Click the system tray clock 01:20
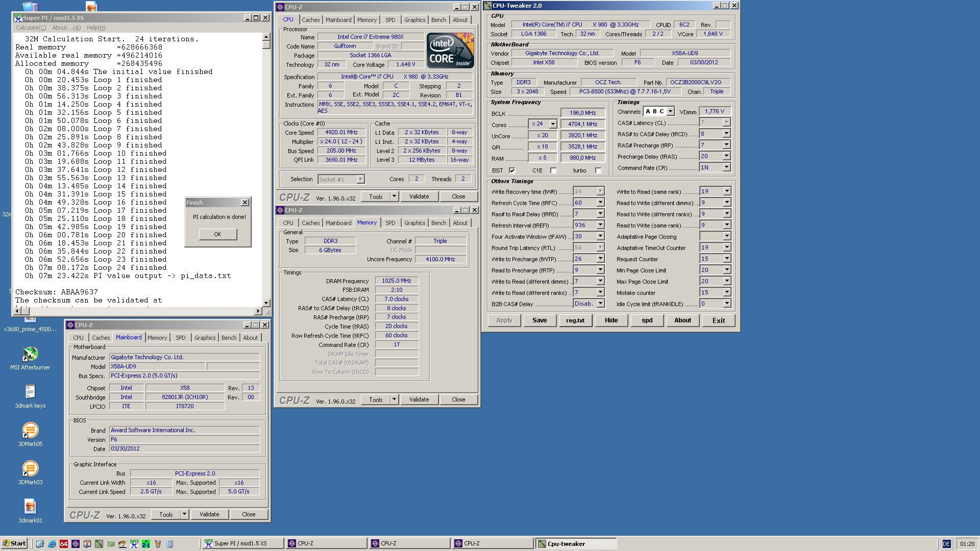 click(967, 544)
